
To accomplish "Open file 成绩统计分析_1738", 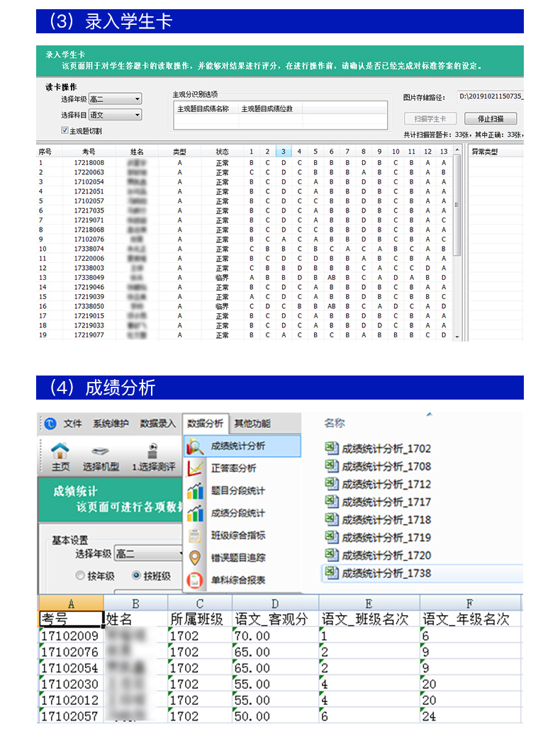I will click(x=422, y=573).
